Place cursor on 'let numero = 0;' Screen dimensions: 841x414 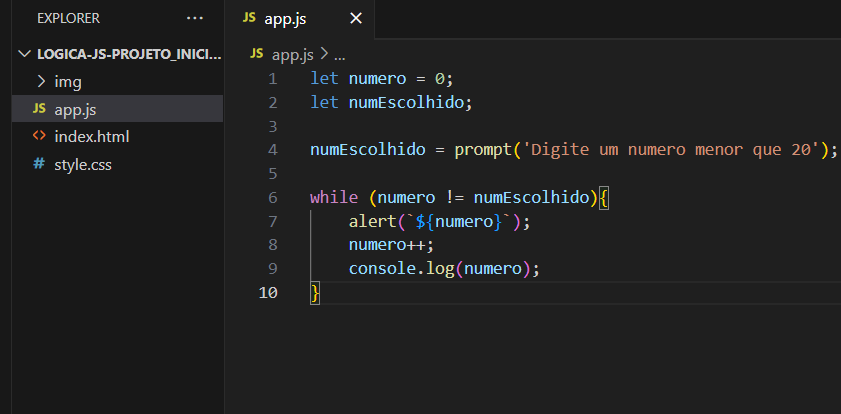point(382,79)
